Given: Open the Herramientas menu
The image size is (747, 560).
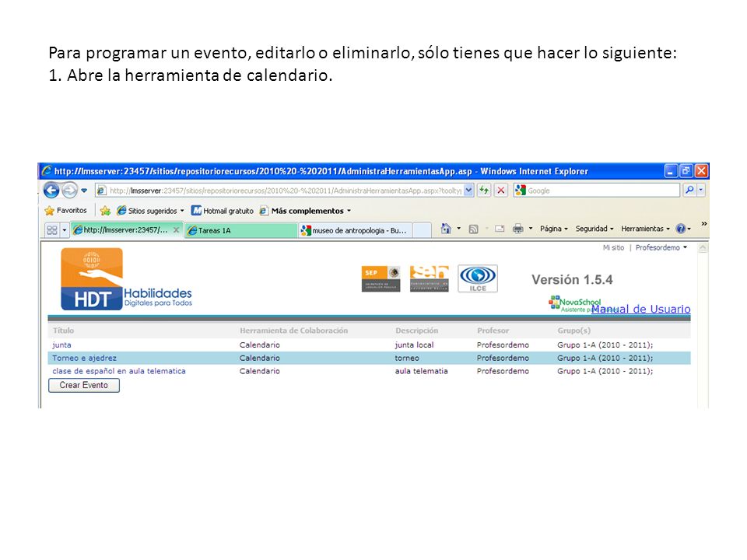Looking at the screenshot, I should pos(645,229).
